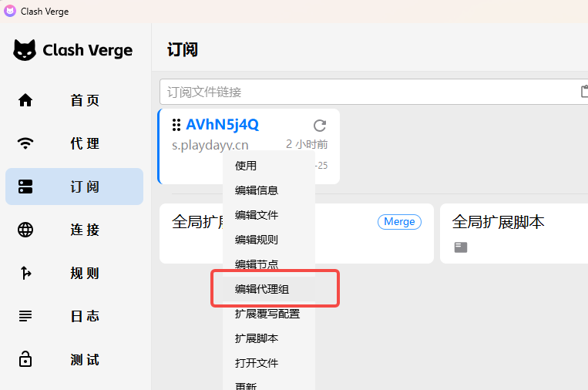Screen dimensions: 588x390
Task: Choose 使用 from the context menu
Action: [x=269, y=166]
